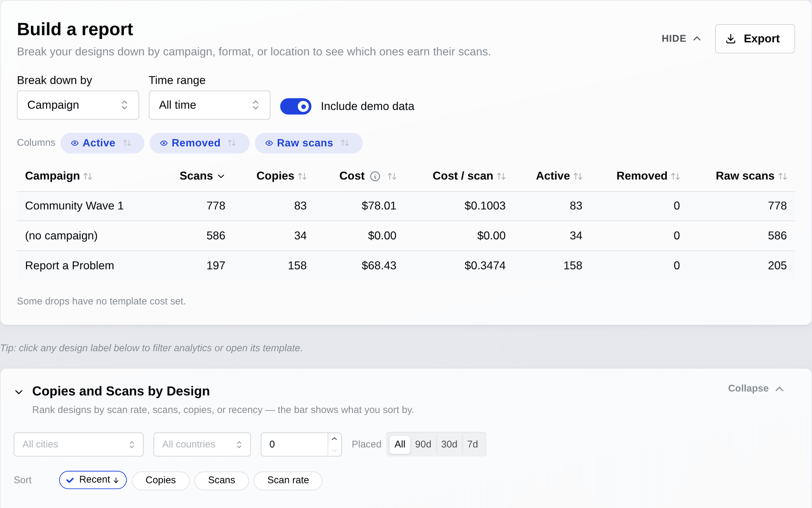
Task: Click the Cost info icon
Action: [375, 176]
